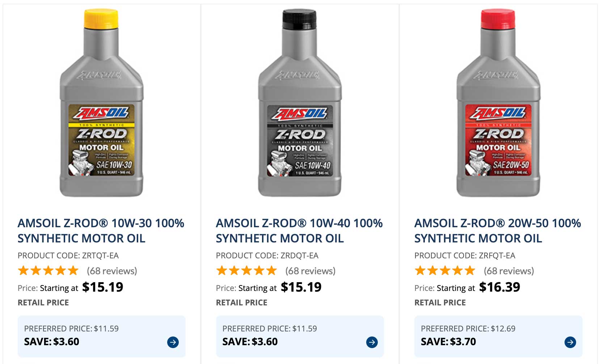Click the arrow icon on the 10W-40 savings box
Viewport: 600px width, 364px height.
coord(372,341)
